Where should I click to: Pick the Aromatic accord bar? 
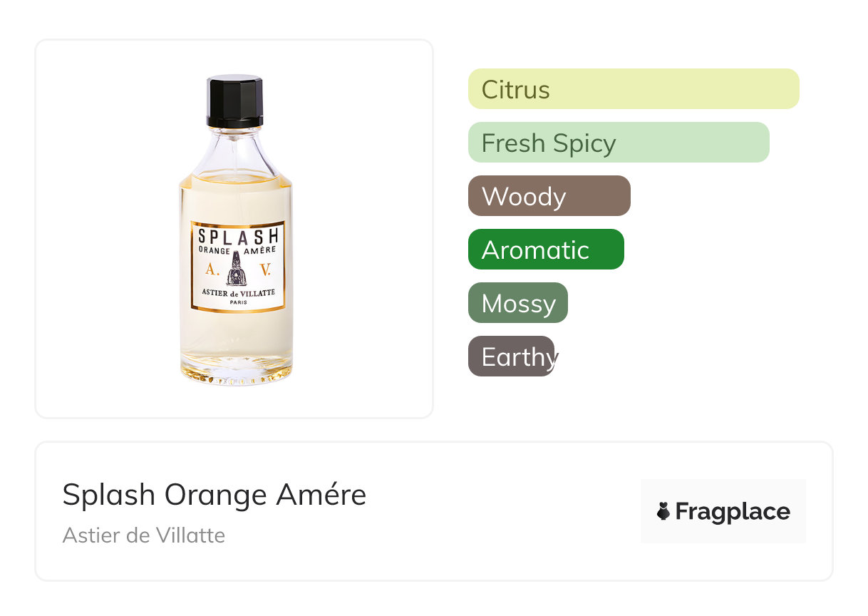click(x=545, y=250)
